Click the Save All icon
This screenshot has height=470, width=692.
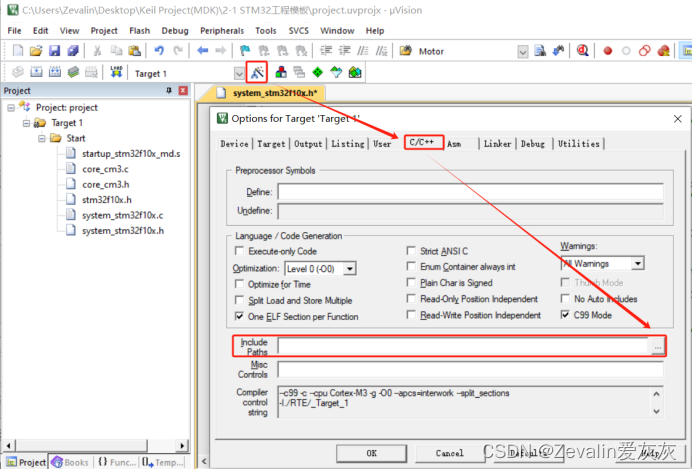(x=73, y=51)
